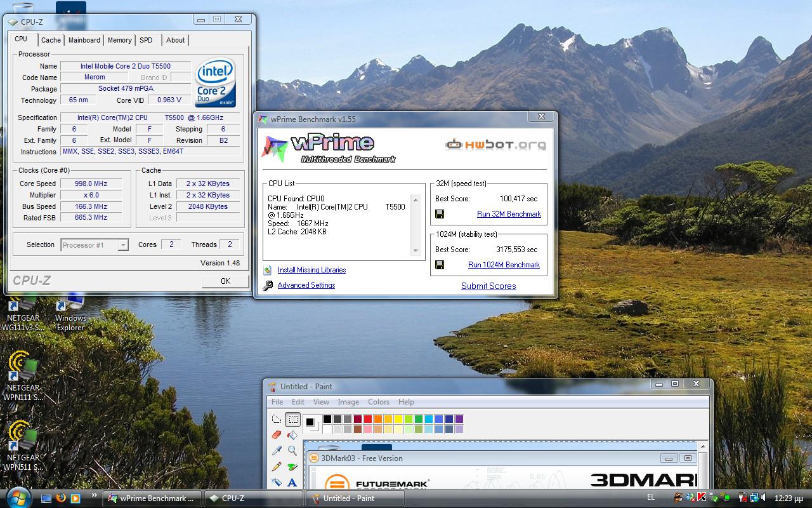Switch to Untitled - Paint taskbar button
This screenshot has width=812, height=508.
(355, 498)
